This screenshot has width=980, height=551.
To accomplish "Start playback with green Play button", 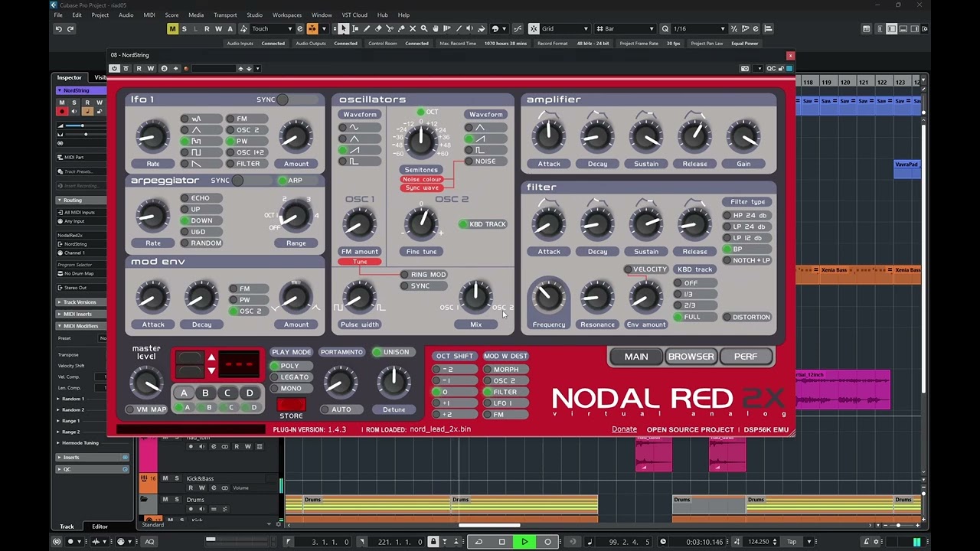I will tap(524, 542).
